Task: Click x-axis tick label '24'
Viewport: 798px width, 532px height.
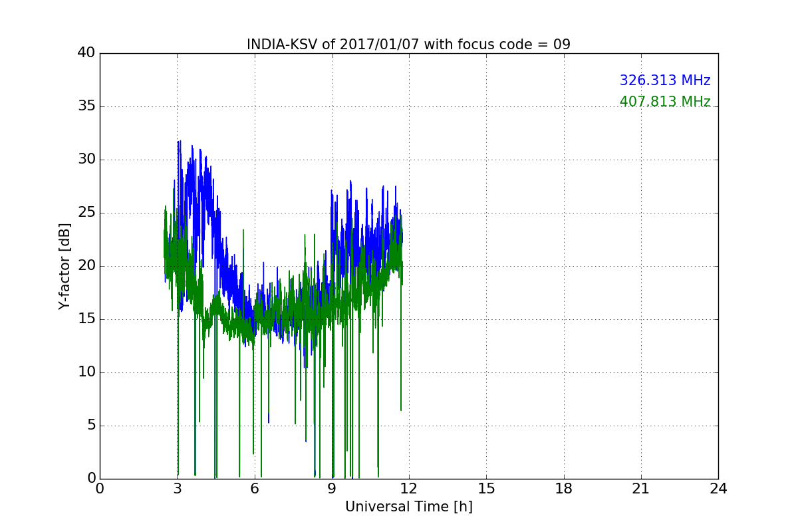Action: pos(718,488)
